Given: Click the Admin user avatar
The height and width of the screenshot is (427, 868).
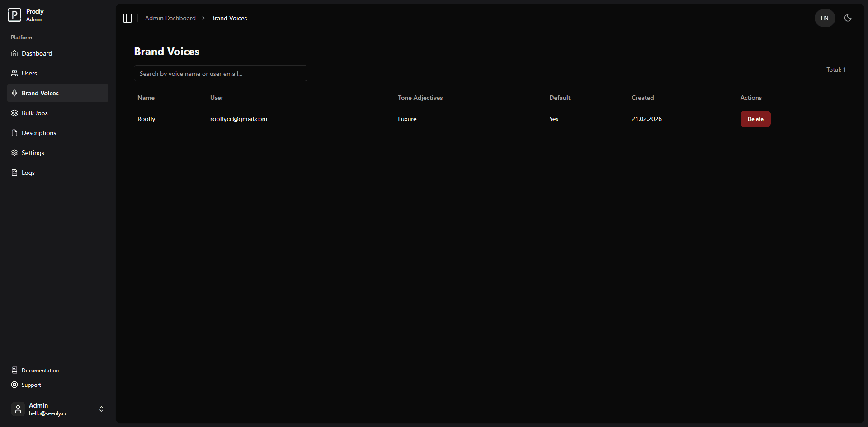Looking at the screenshot, I should [18, 409].
